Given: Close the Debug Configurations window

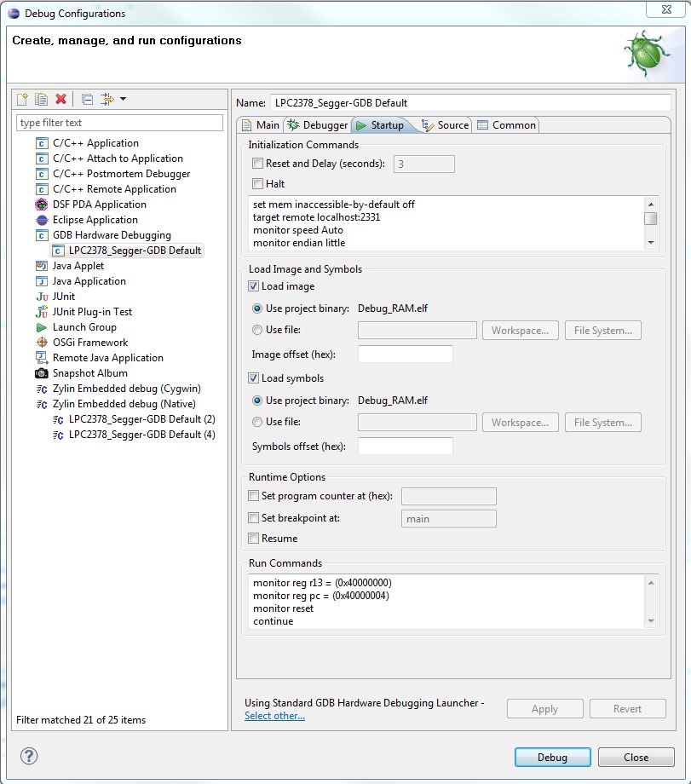Looking at the screenshot, I should 666,9.
